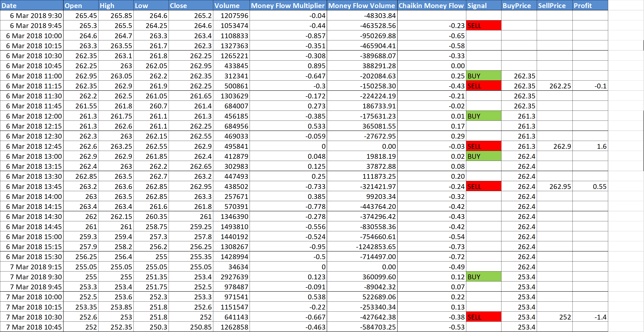Image resolution: width=644 pixels, height=332 pixels.
Task: Select the Volume column header
Action: pyautogui.click(x=231, y=5)
